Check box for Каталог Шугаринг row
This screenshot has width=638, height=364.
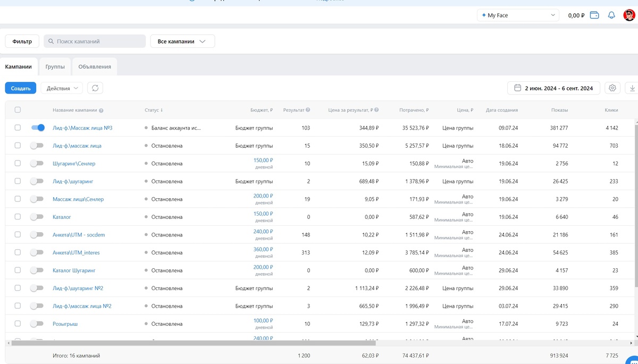(18, 270)
